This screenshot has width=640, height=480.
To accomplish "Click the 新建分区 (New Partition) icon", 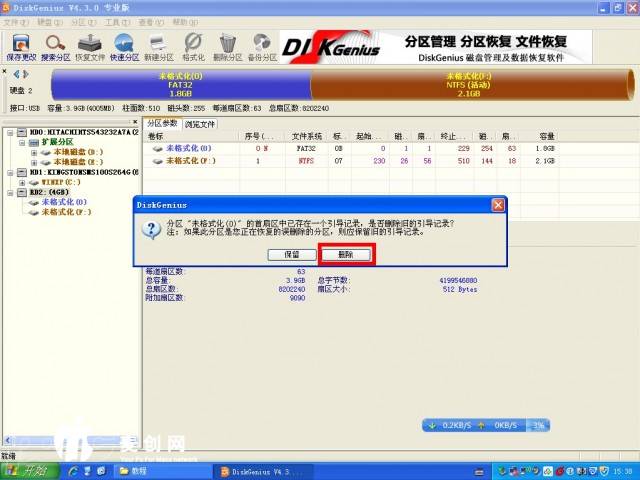I will pyautogui.click(x=159, y=46).
